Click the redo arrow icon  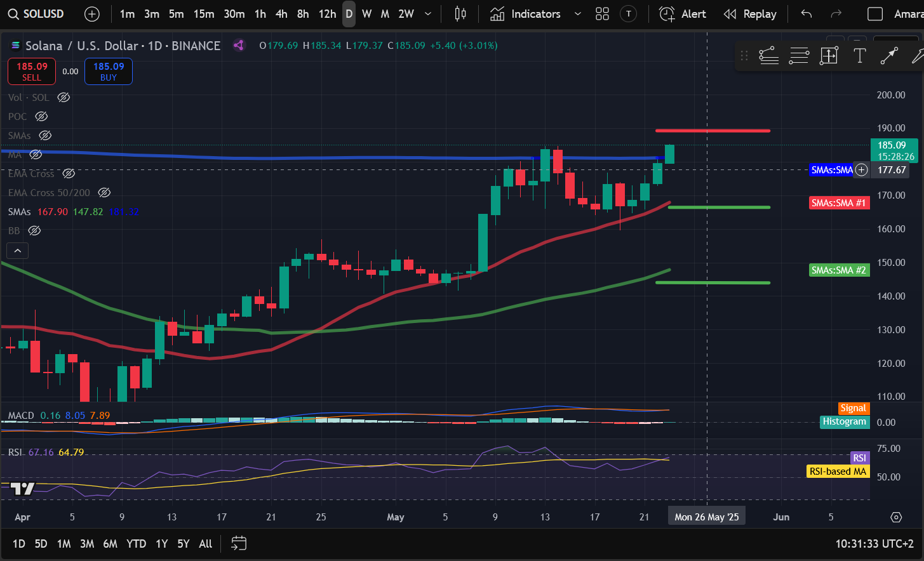click(836, 14)
